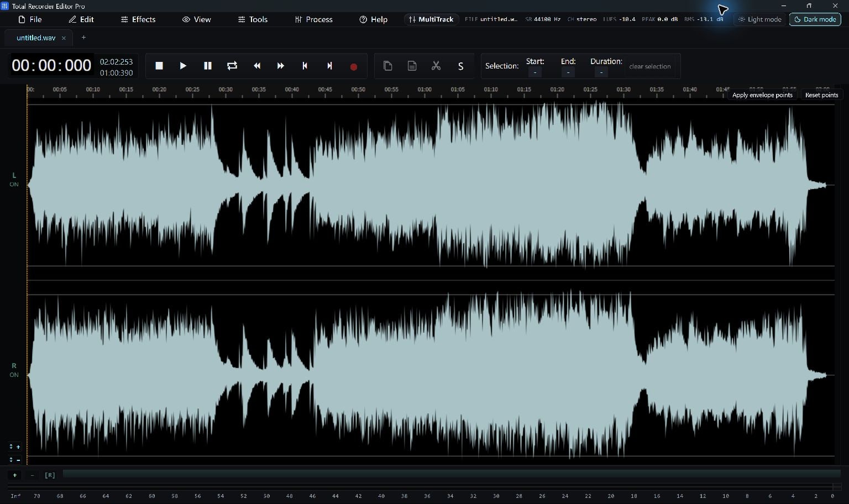Cut selection with the scissors icon

click(x=436, y=66)
